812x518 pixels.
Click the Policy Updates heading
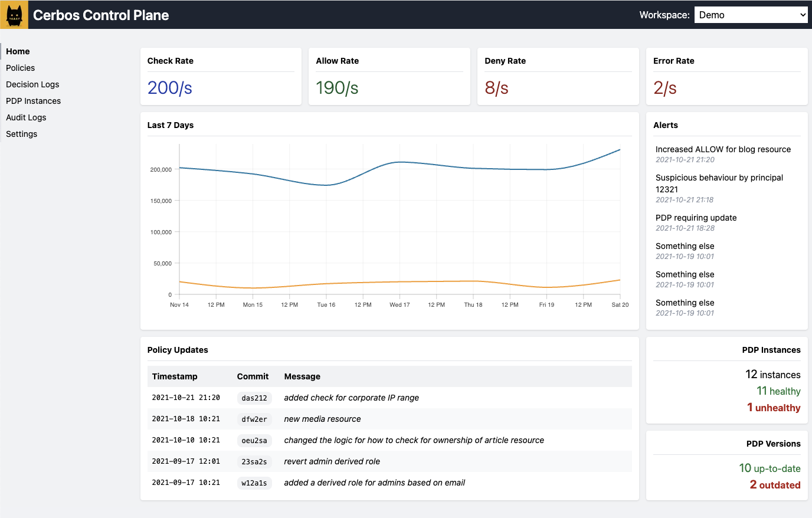click(178, 350)
